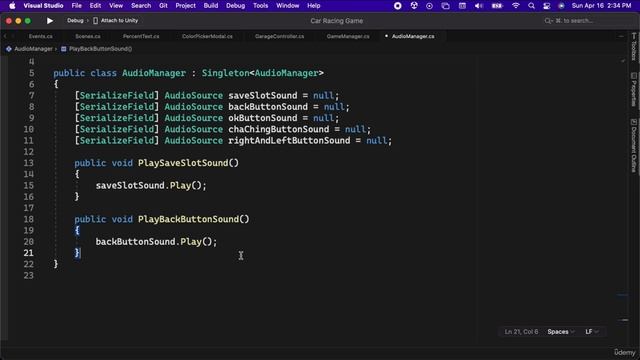Open the Document Outline side panel
This screenshot has height=360, width=640.
pyautogui.click(x=634, y=145)
